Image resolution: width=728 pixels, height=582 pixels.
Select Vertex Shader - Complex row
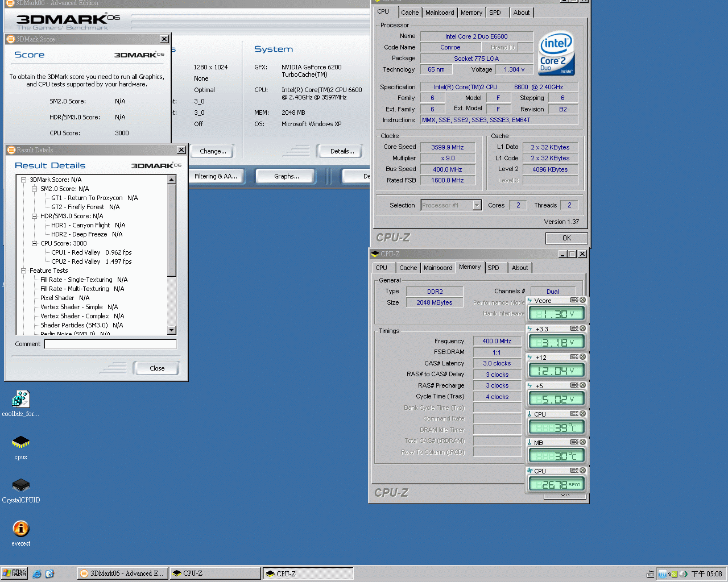click(82, 316)
